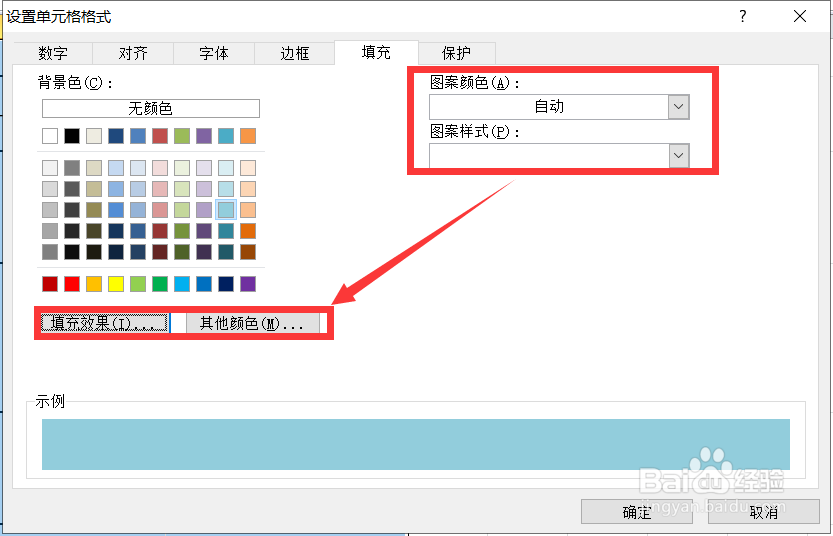The height and width of the screenshot is (536, 833).
Task: Pick the brick red top-row swatch
Action: [160, 136]
